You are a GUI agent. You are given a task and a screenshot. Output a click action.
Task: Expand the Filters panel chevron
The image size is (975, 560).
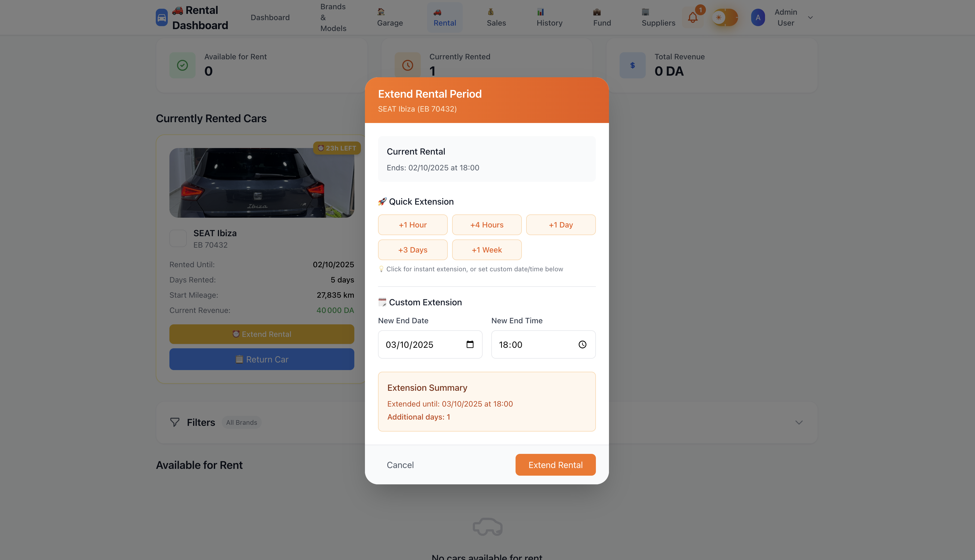pyautogui.click(x=799, y=422)
